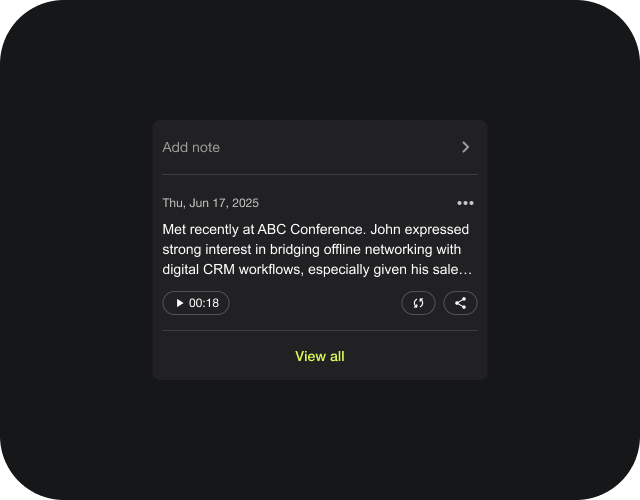Click the date Thu, Jun 17, 2025
Viewport: 640px width, 500px height.
tap(210, 203)
